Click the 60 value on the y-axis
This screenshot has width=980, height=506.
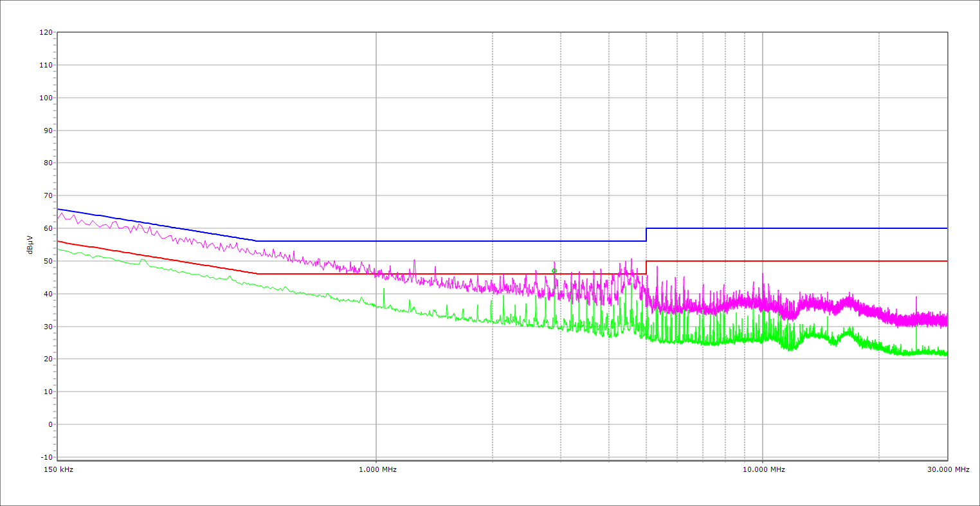click(x=48, y=228)
